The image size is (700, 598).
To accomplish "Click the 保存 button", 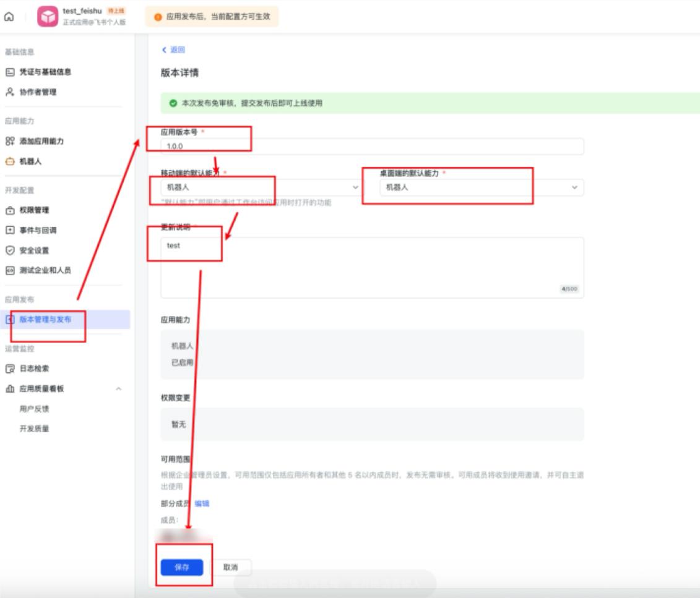I will [x=182, y=566].
